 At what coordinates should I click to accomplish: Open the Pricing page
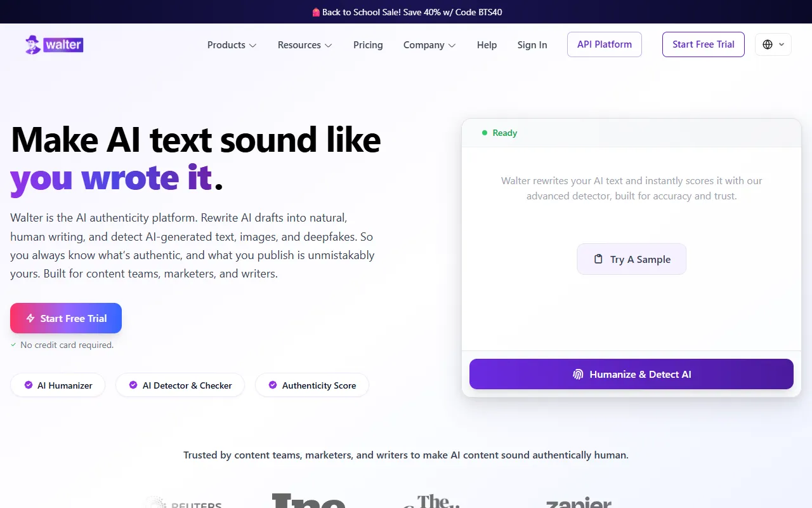pyautogui.click(x=368, y=45)
